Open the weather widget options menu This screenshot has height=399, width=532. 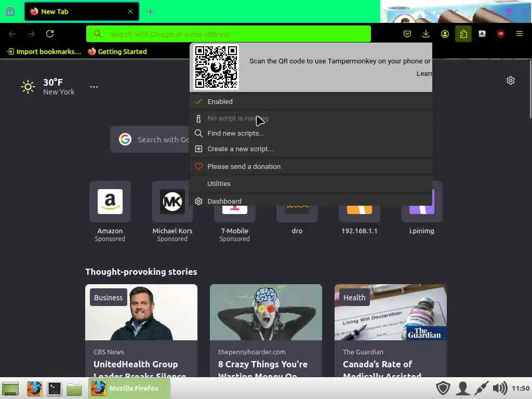[94, 87]
